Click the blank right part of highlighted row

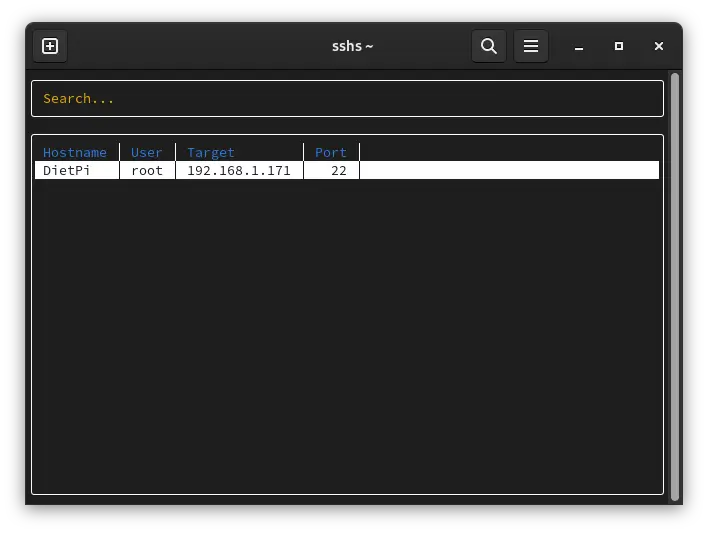click(508, 171)
